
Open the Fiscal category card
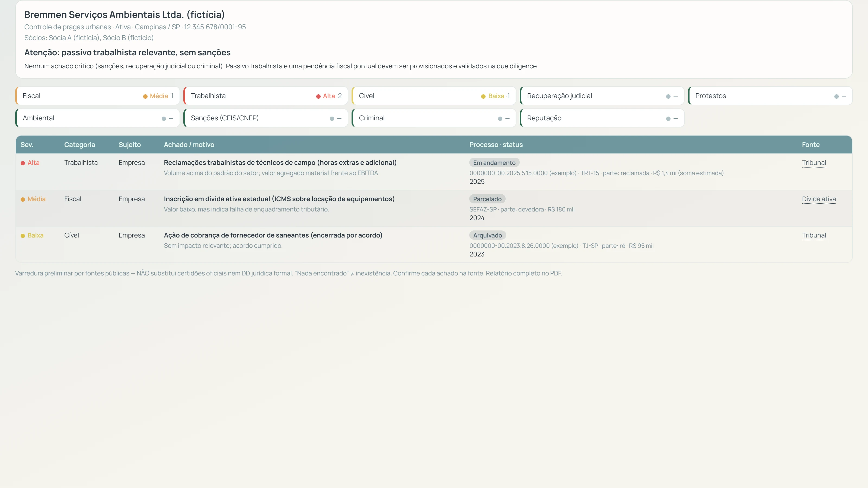(97, 96)
